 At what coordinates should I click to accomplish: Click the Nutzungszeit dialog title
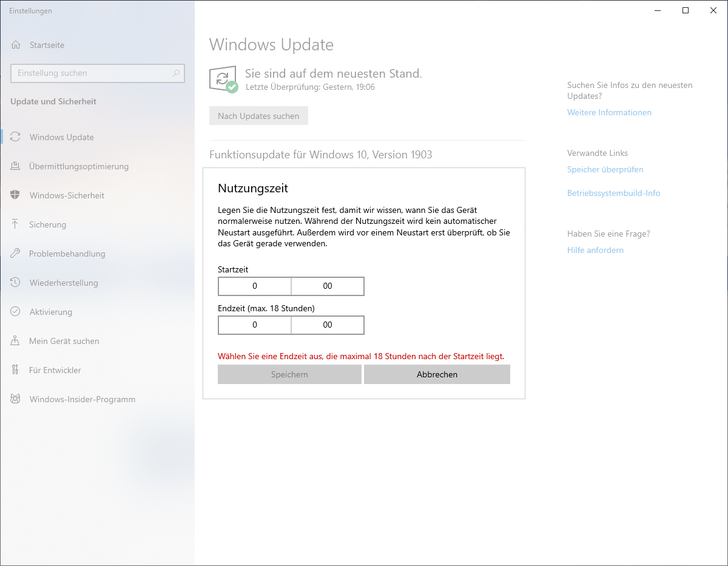tap(252, 188)
